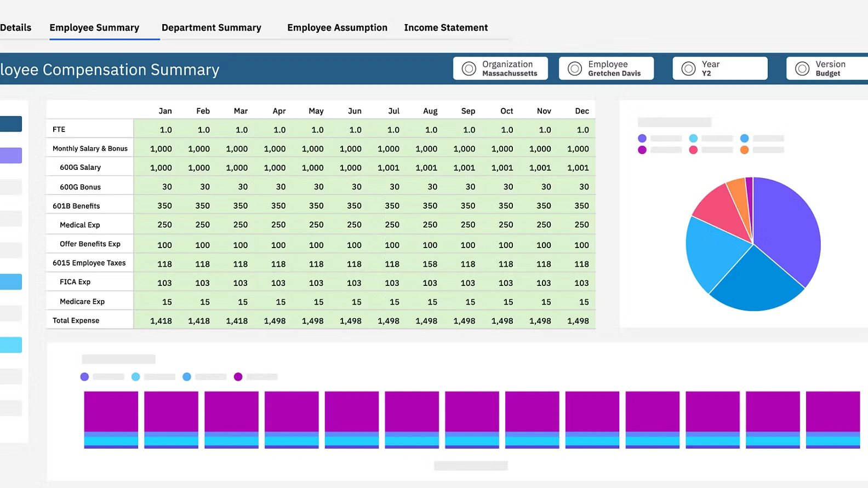Click the Total Expense row label
Screen dimensions: 868x488
pos(76,320)
